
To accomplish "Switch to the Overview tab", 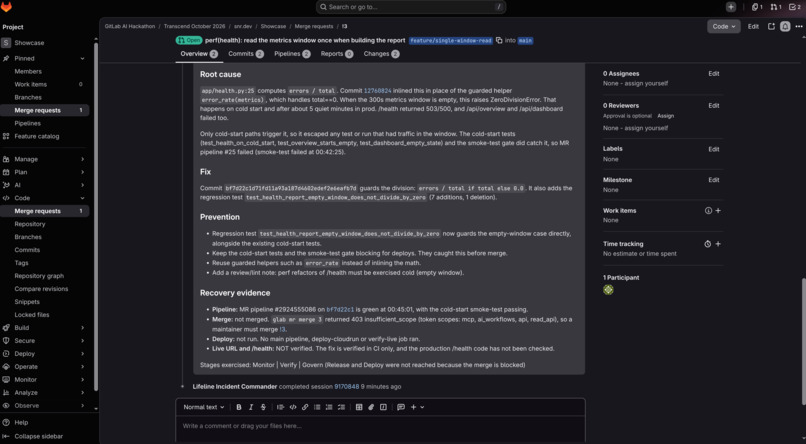I will click(199, 54).
